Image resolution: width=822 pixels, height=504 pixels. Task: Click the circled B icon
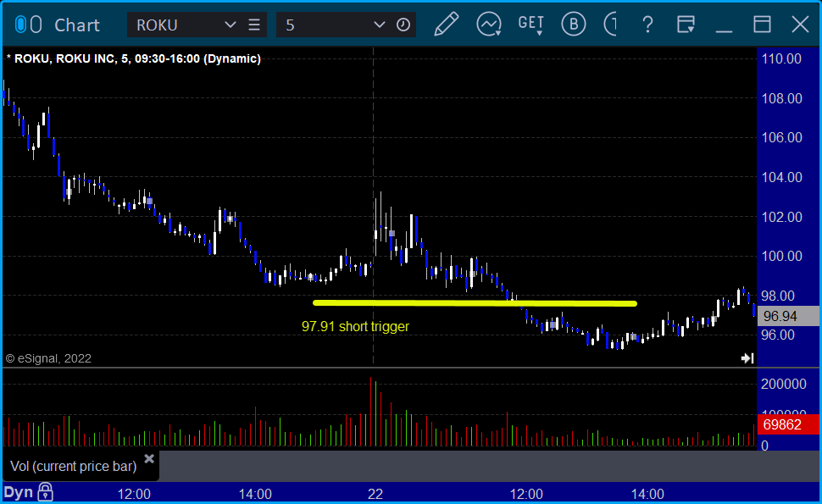click(x=574, y=25)
